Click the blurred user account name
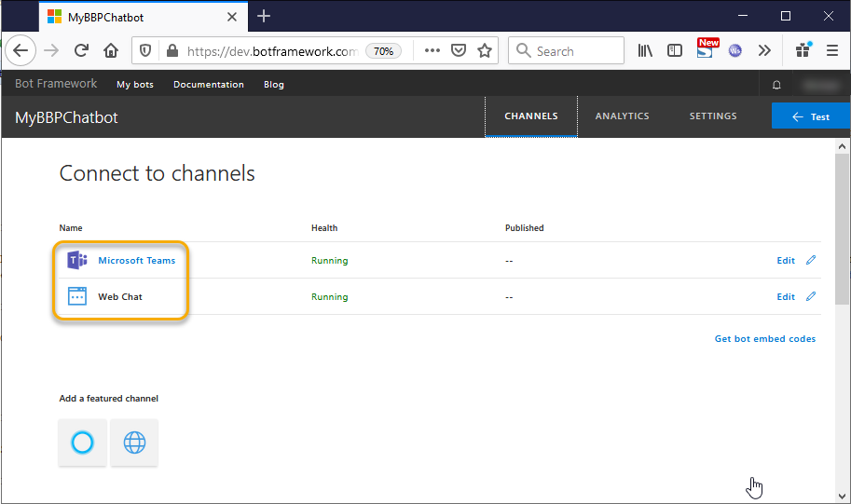This screenshot has height=504, width=851. coord(820,85)
